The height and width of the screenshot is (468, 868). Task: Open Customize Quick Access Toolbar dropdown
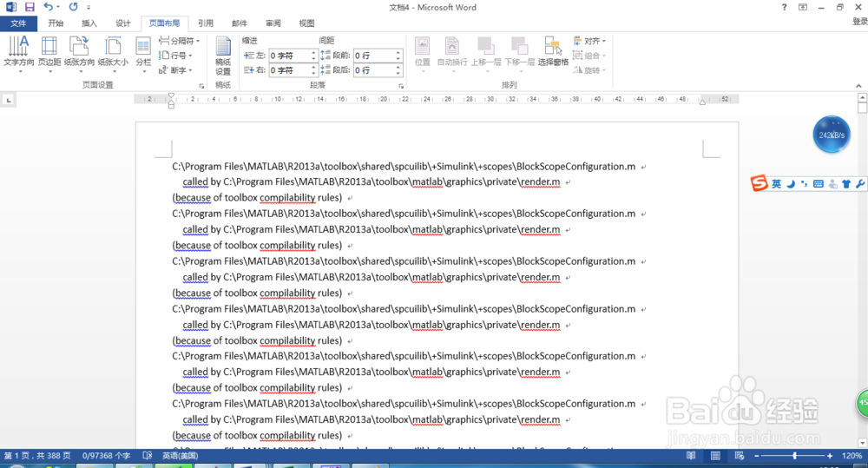[x=89, y=7]
